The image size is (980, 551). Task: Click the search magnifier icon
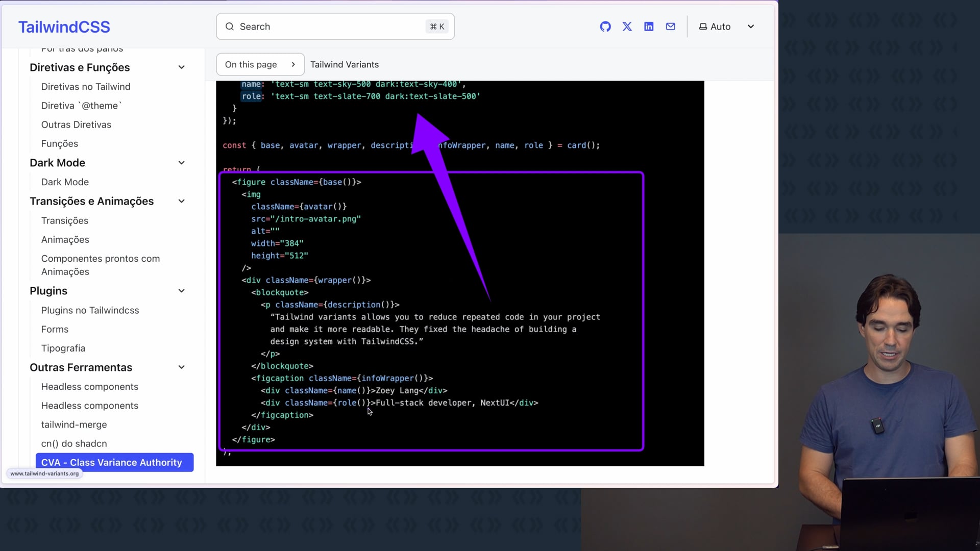tap(230, 27)
